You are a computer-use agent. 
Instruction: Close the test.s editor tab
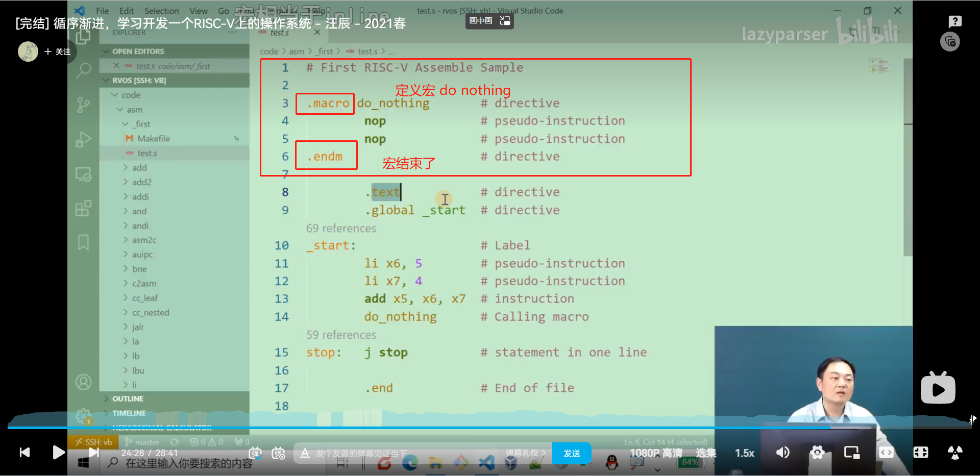pyautogui.click(x=317, y=32)
